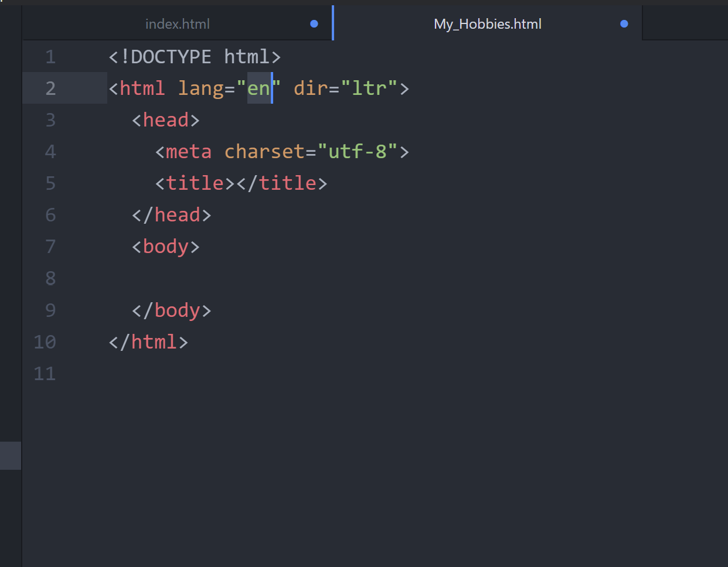The image size is (728, 567).
Task: Click line number 5 in gutter
Action: [50, 183]
